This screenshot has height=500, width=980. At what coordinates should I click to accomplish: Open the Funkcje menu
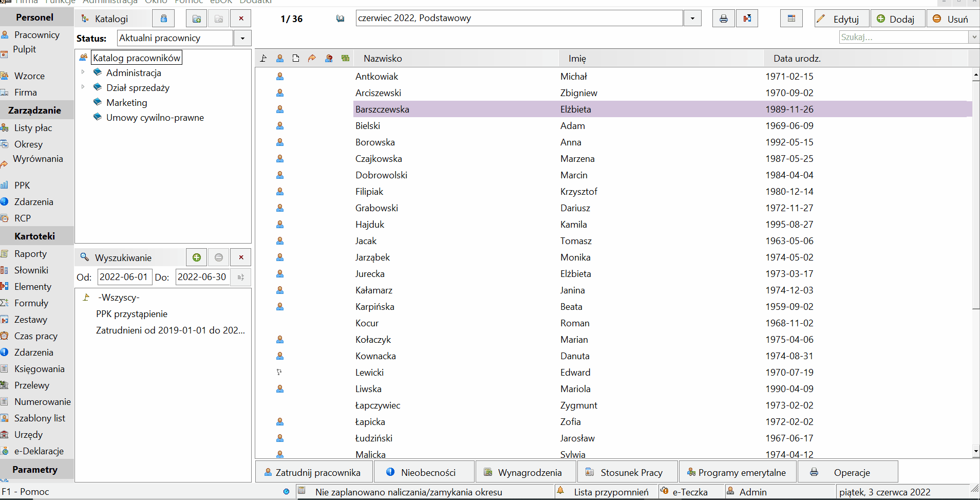click(60, 2)
